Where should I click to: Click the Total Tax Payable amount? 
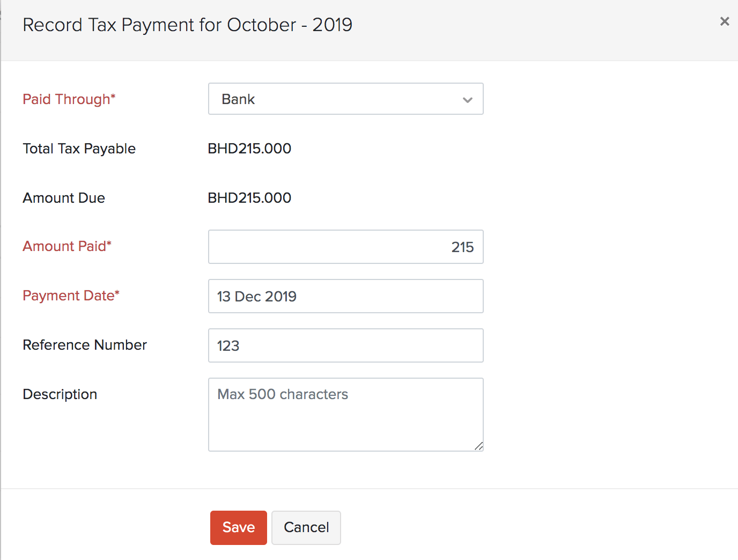tap(249, 149)
